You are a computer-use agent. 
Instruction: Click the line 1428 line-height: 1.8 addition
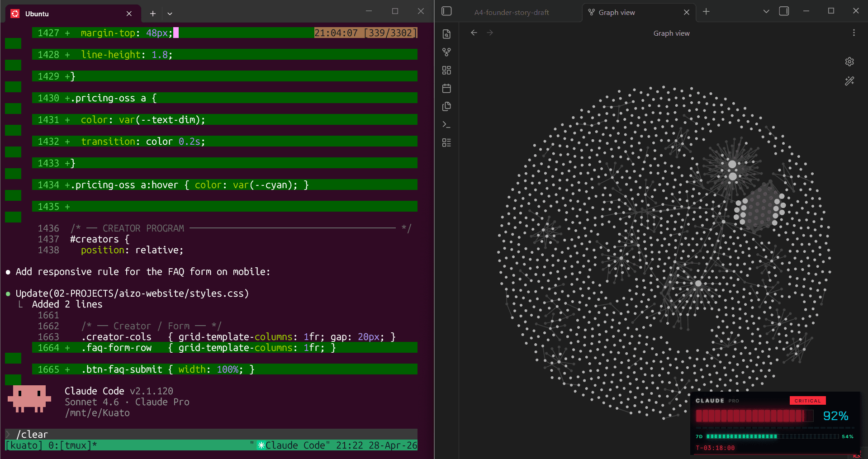(x=225, y=55)
